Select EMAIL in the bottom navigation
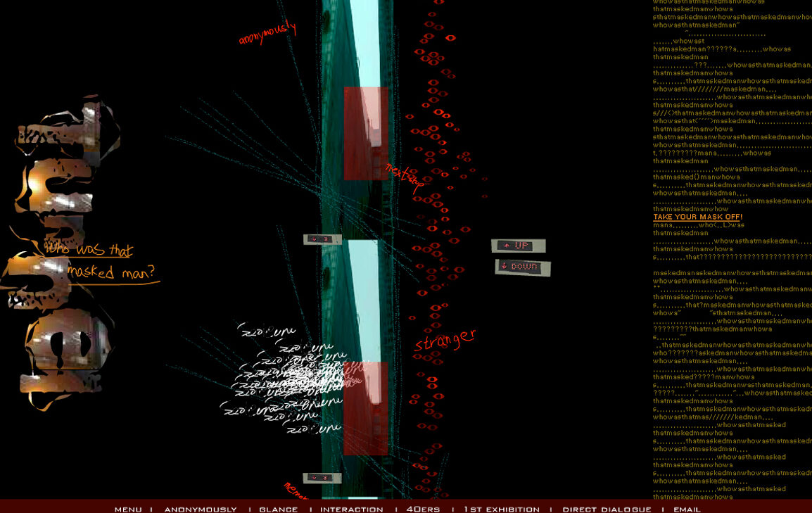Image resolution: width=812 pixels, height=513 pixels. (687, 509)
